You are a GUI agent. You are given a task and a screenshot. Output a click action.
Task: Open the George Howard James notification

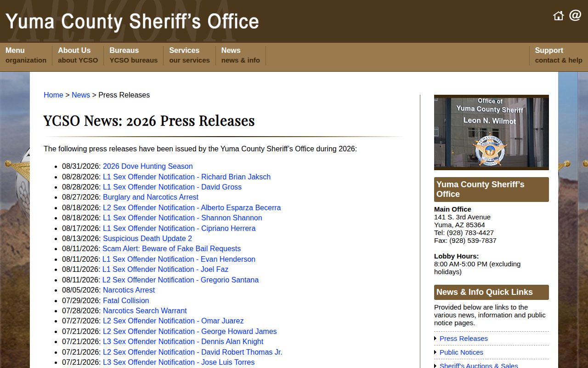coord(190,332)
